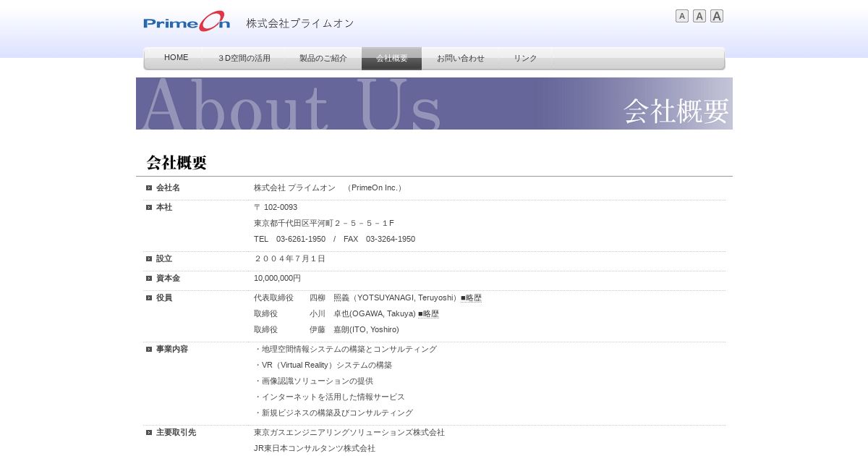Click 新規ビジネスの構築及びコンサルティング line

pos(333,413)
